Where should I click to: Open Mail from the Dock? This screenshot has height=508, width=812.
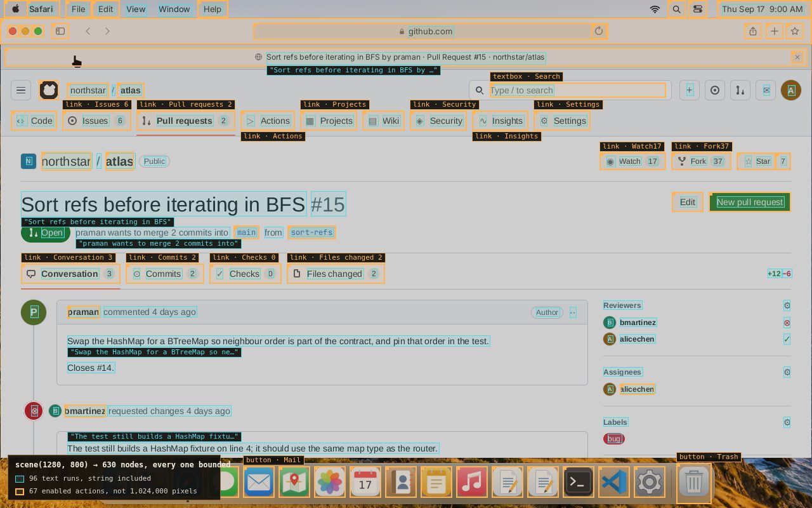pos(259,483)
